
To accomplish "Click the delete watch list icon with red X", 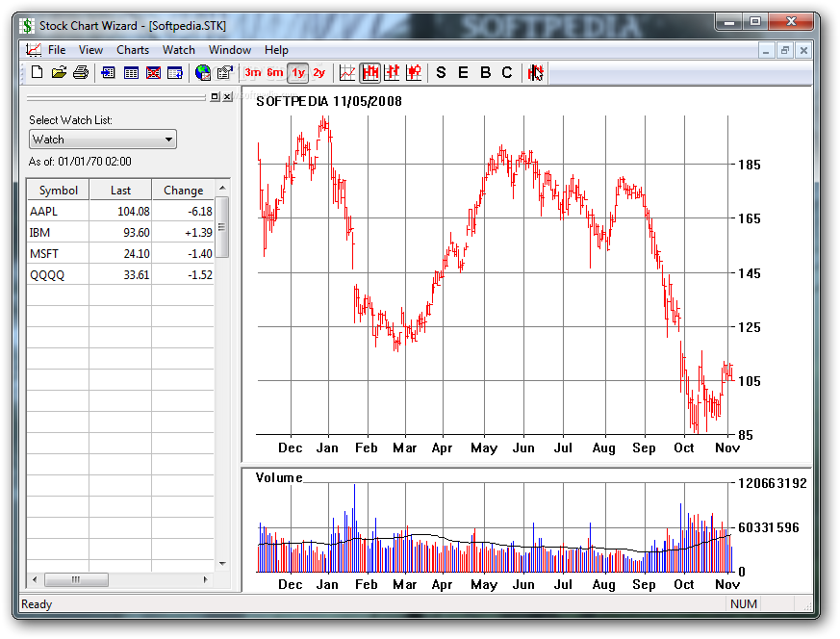I will coord(153,72).
